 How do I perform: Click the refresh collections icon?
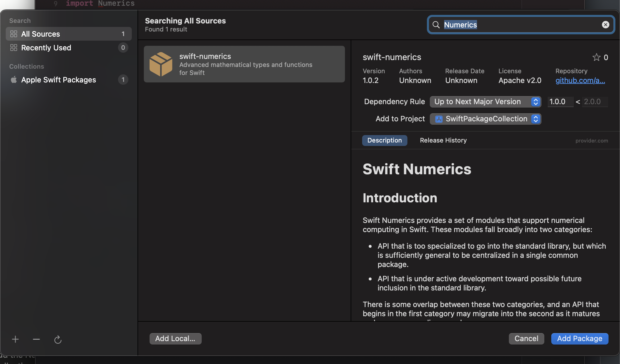58,339
